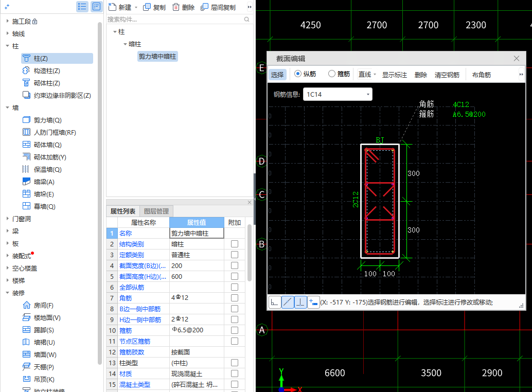Click the 新建 button

pyautogui.click(x=120, y=7)
